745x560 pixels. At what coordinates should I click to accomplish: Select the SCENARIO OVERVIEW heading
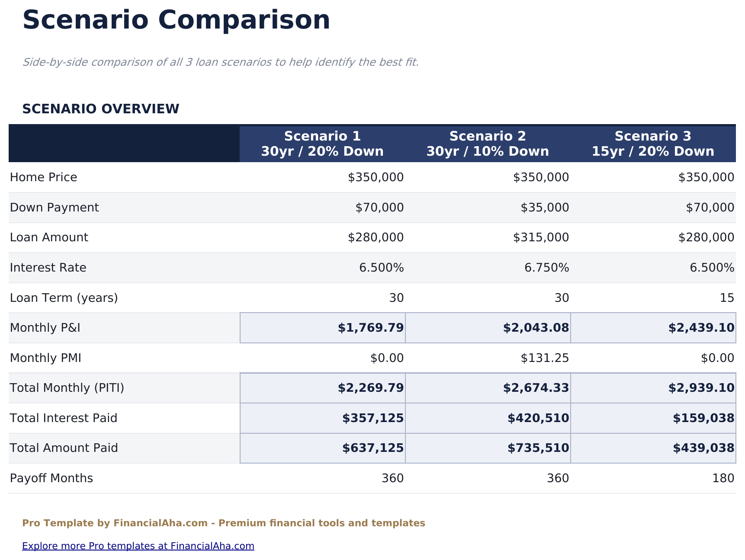pos(101,109)
